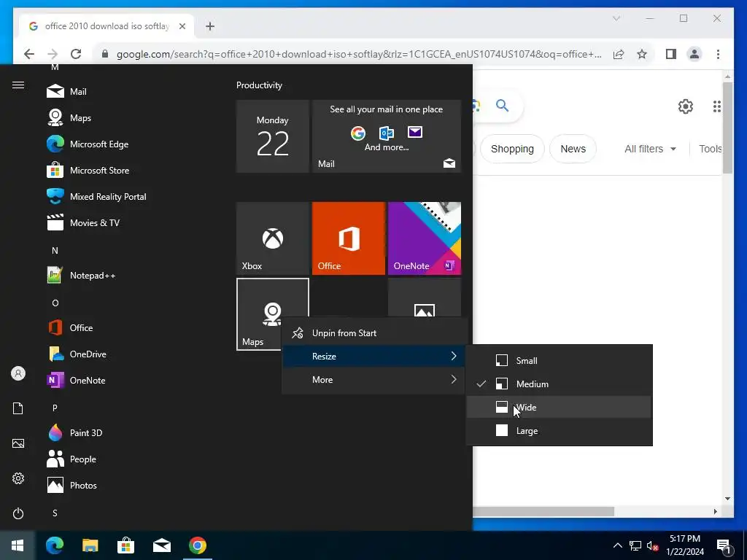Choose Unpin from Start
Screen dimensions: 747x560
click(373, 332)
